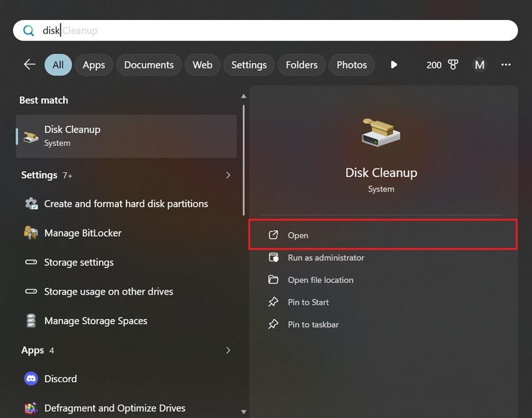Click the scroll up arrow in results
The image size is (532, 418).
[243, 96]
